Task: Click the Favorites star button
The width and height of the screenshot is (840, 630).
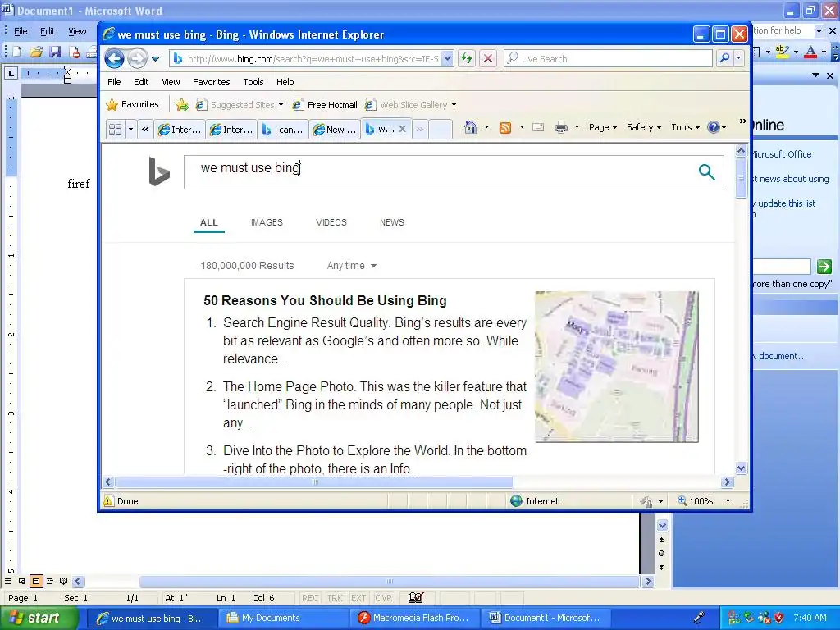Action: (133, 104)
